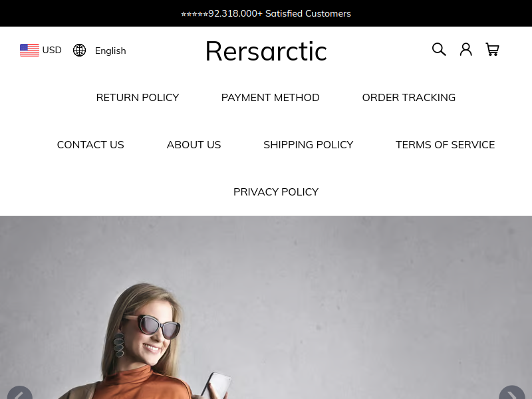The width and height of the screenshot is (532, 399).
Task: Open the user account icon
Action: tap(466, 49)
